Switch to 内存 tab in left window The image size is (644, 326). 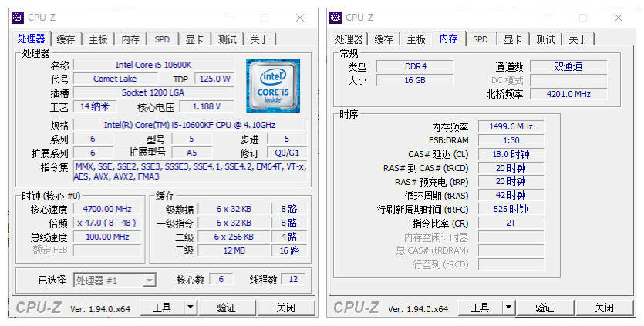tap(130, 39)
